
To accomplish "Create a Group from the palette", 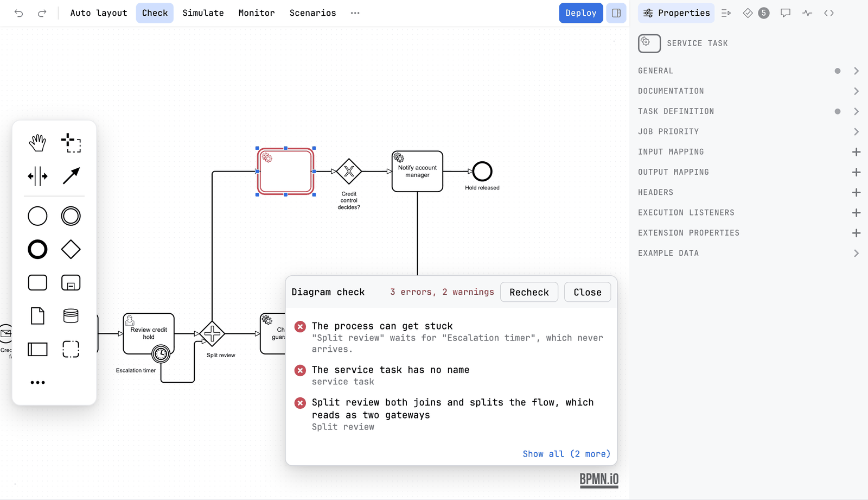I will (71, 349).
